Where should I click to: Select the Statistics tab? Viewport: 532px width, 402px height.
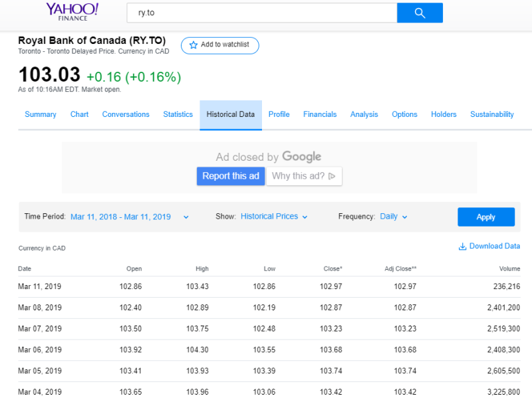click(178, 114)
